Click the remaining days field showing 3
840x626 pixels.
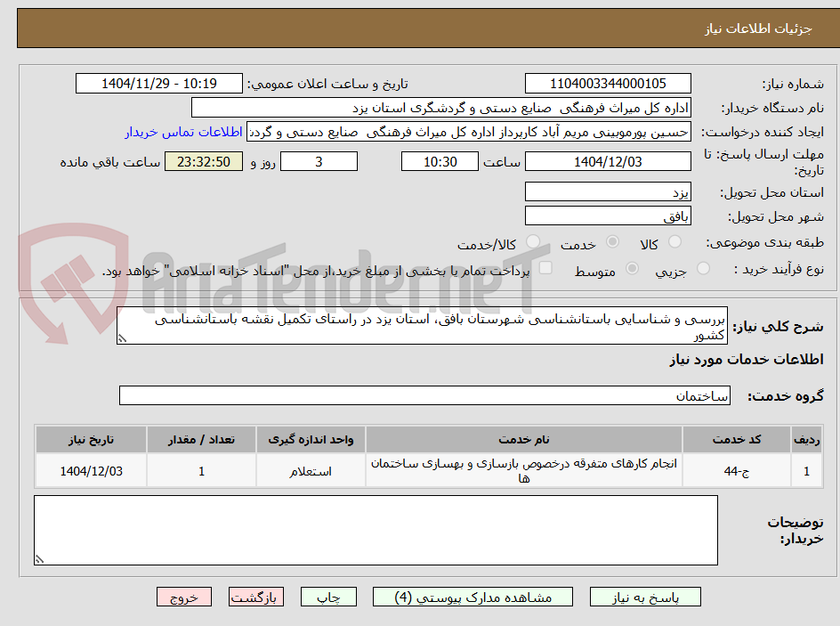pos(319,161)
